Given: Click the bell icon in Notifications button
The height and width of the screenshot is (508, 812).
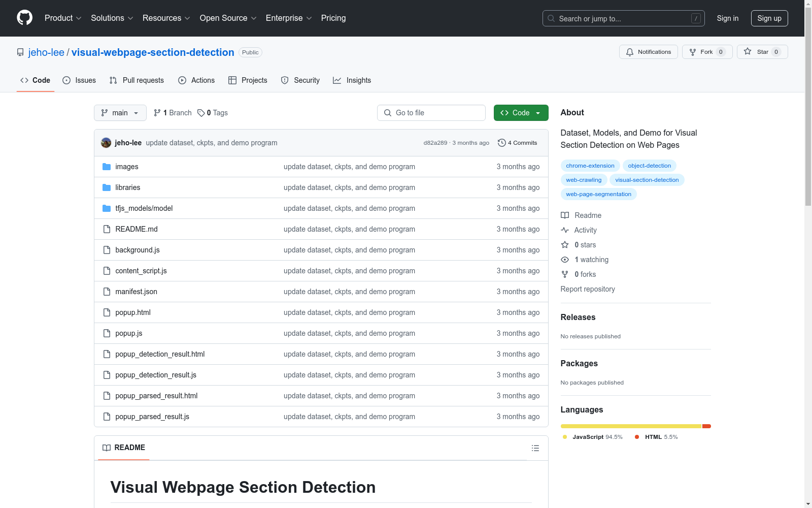Looking at the screenshot, I should click(x=630, y=52).
